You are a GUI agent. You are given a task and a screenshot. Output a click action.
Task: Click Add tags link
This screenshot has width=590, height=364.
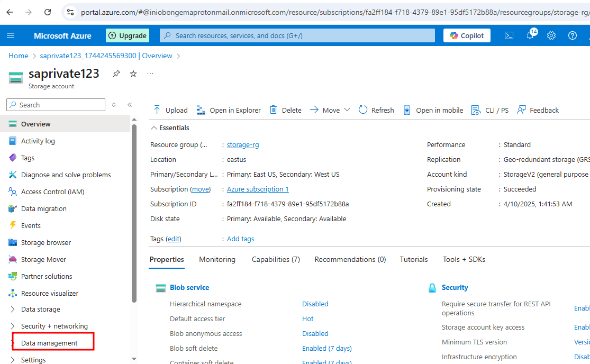(240, 239)
